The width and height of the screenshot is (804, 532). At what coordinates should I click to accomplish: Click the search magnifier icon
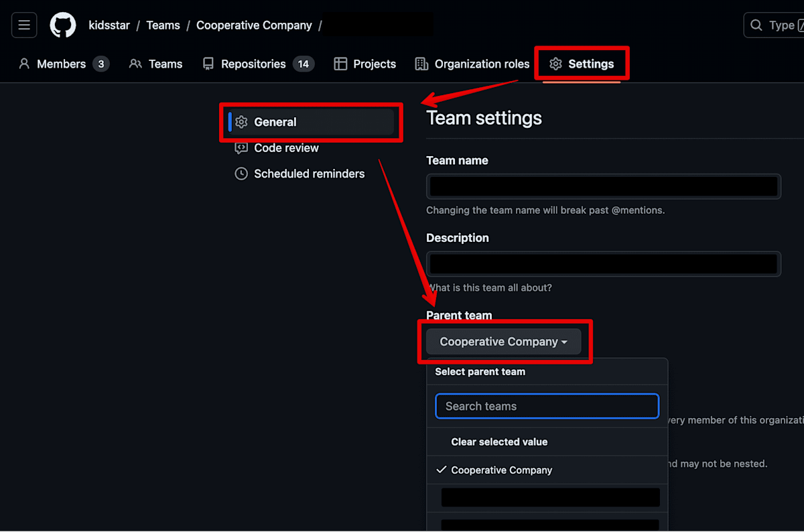point(756,25)
